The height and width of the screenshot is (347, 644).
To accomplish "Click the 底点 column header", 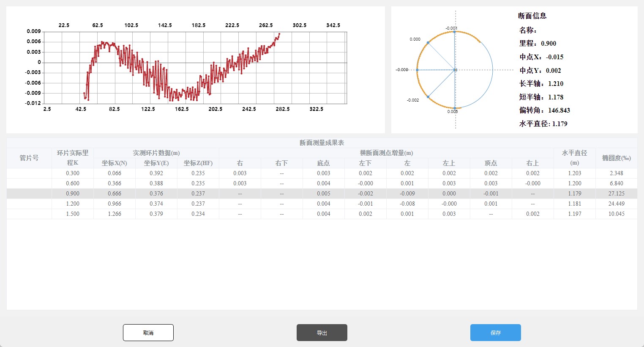I will pyautogui.click(x=323, y=163).
